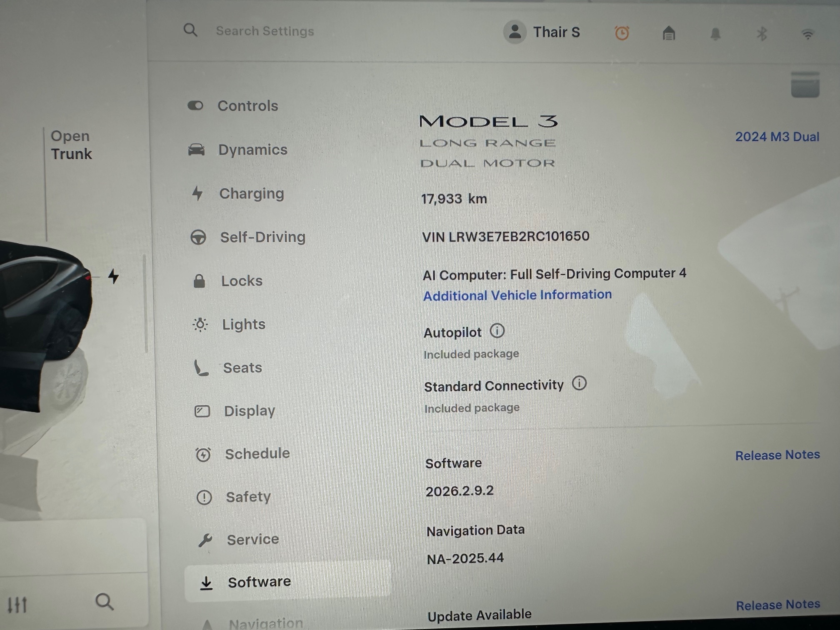This screenshot has height=630, width=840.
Task: Go to Self-Driving settings
Action: [262, 237]
